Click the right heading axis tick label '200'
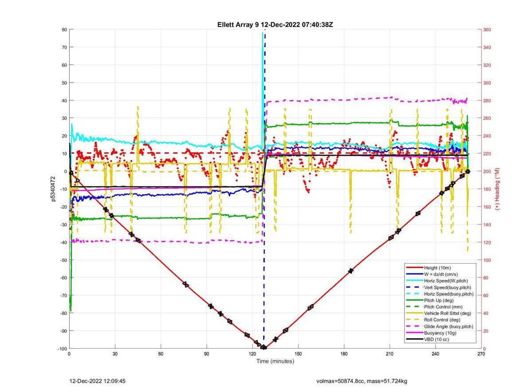This screenshot has width=532, height=392. click(x=487, y=171)
